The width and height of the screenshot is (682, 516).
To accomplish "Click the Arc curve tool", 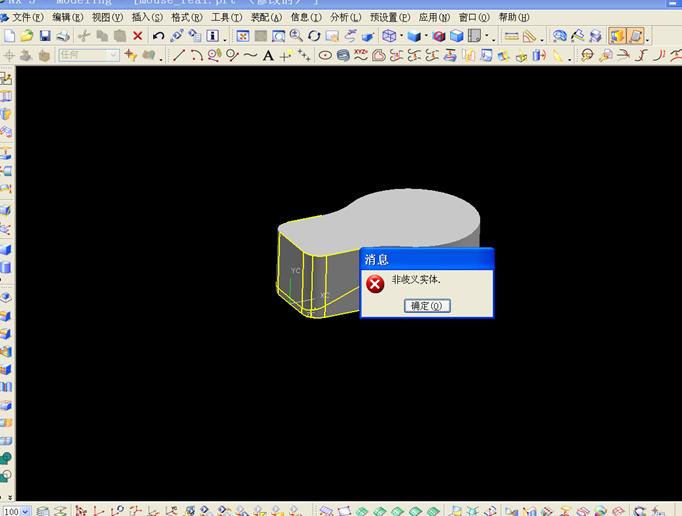I will pos(197,55).
